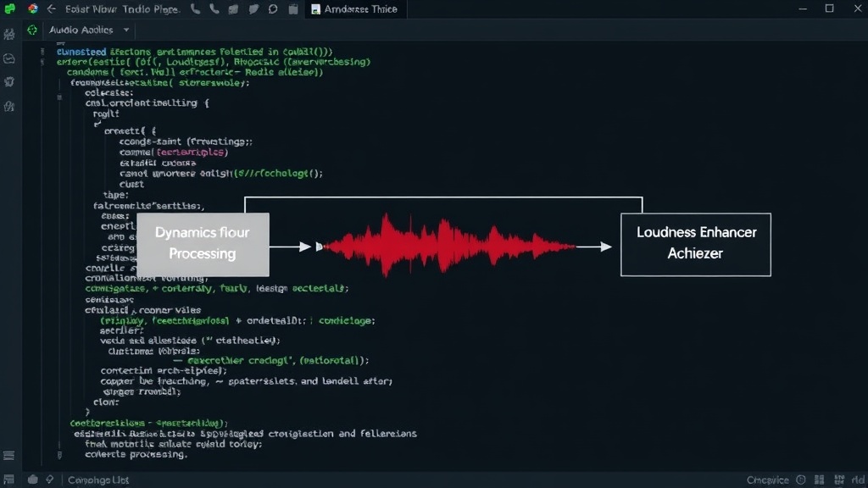Click the clipboard icon before the tab
The height and width of the screenshot is (488, 868).
point(293,9)
